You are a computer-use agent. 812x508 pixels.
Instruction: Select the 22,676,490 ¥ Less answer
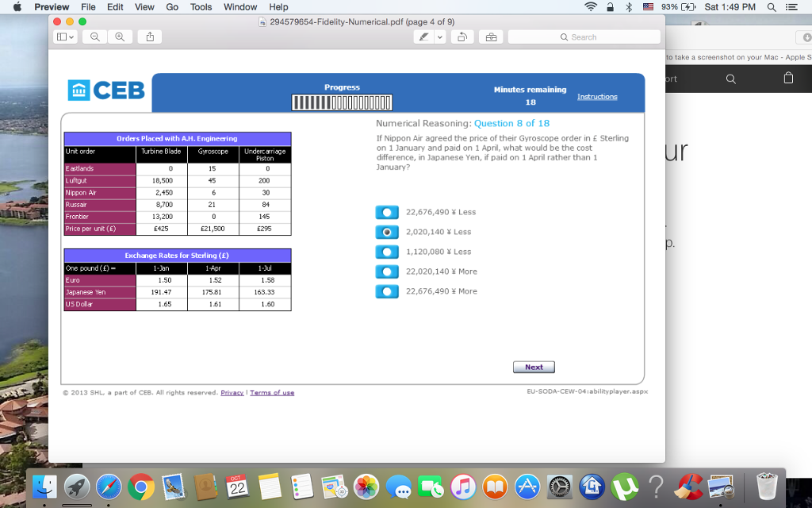click(387, 212)
